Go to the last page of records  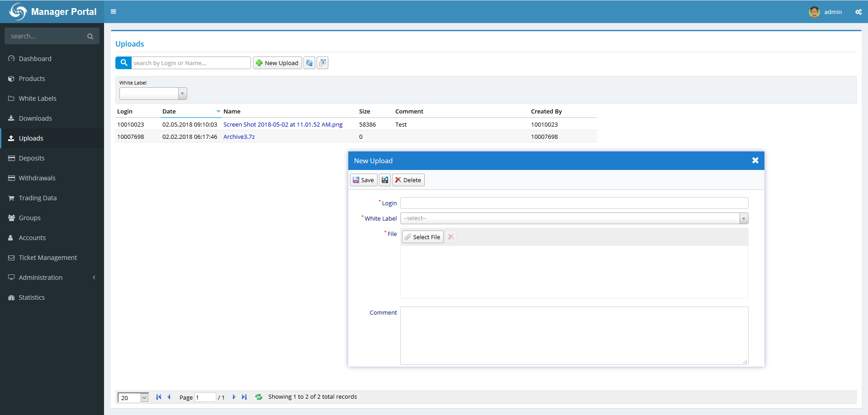244,397
